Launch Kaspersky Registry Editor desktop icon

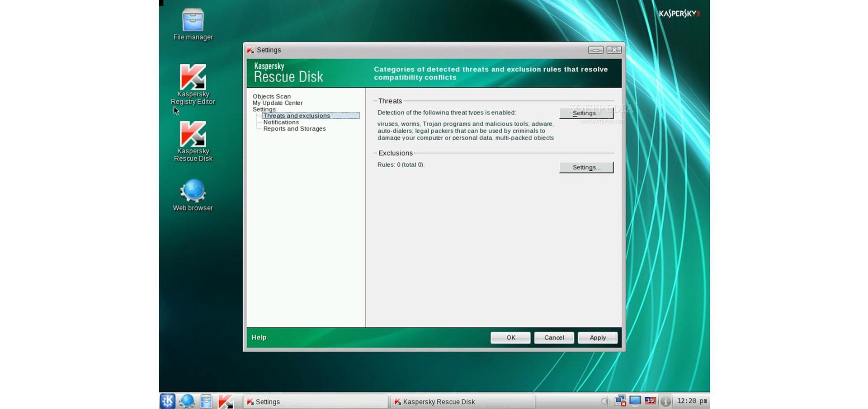point(193,85)
